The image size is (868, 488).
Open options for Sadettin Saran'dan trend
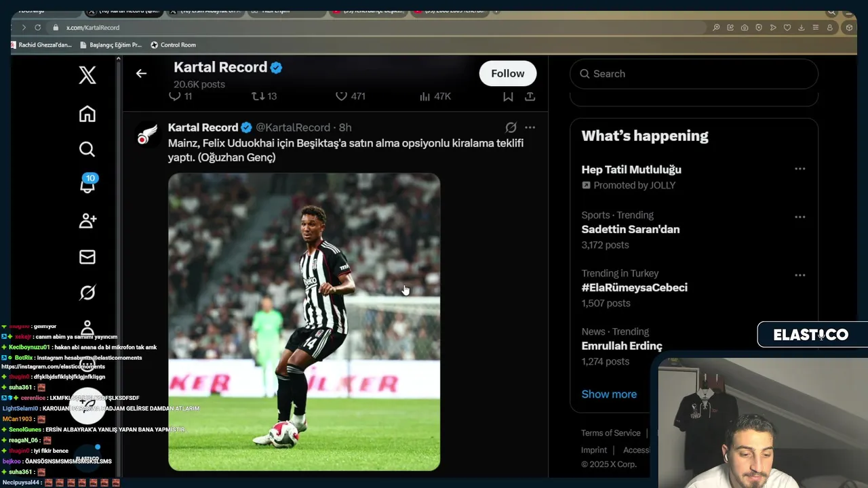(800, 217)
